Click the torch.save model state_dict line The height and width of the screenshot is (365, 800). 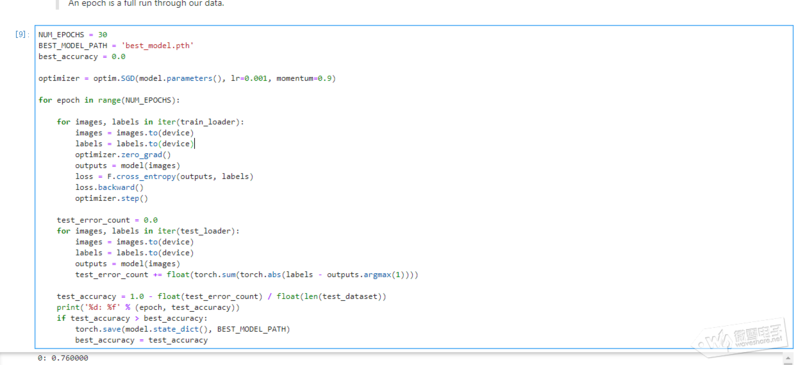tap(183, 329)
